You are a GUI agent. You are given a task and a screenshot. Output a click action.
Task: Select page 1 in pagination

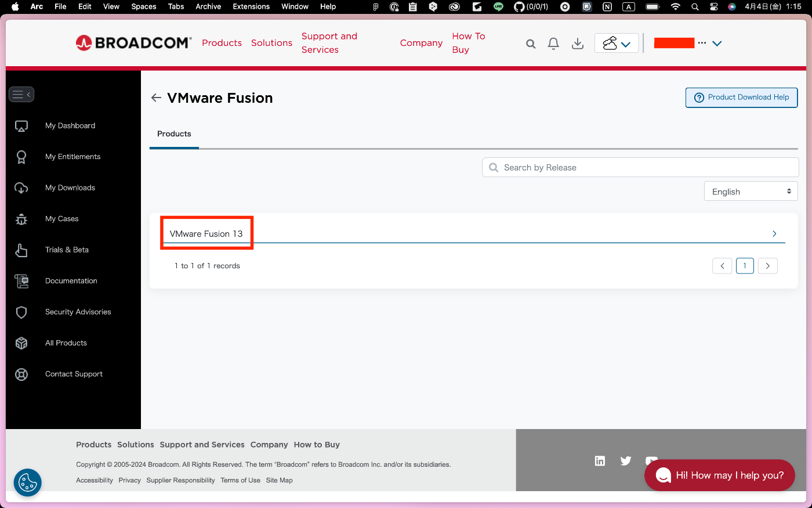pos(745,266)
